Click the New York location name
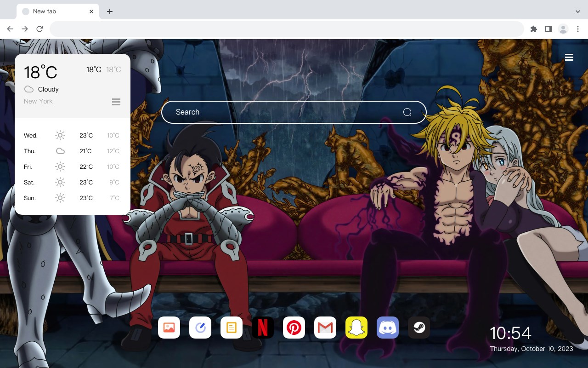The height and width of the screenshot is (368, 588). coord(38,101)
